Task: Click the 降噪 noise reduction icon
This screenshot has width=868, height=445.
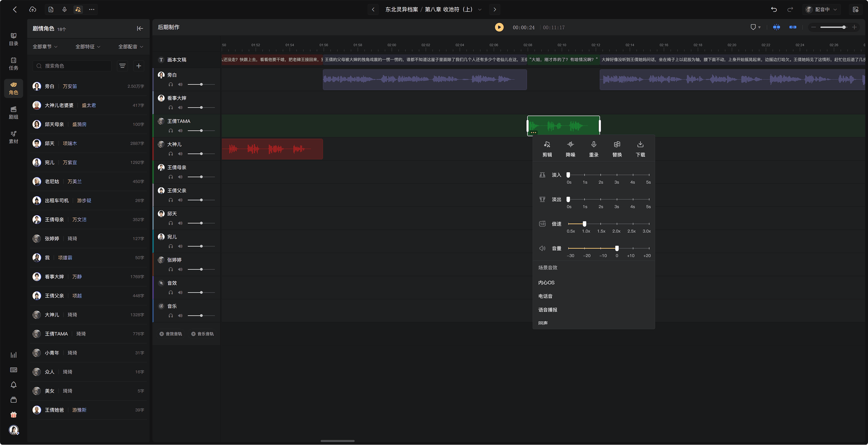Action: [570, 145]
